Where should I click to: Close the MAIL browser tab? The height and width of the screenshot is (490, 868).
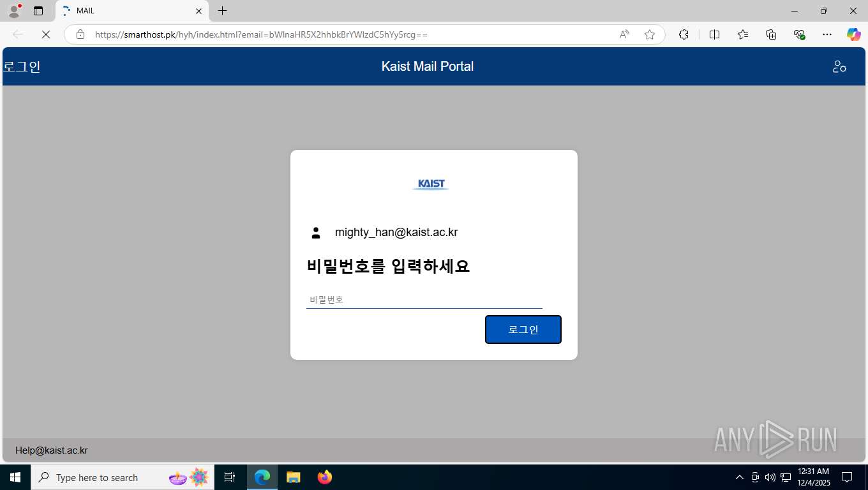[198, 11]
